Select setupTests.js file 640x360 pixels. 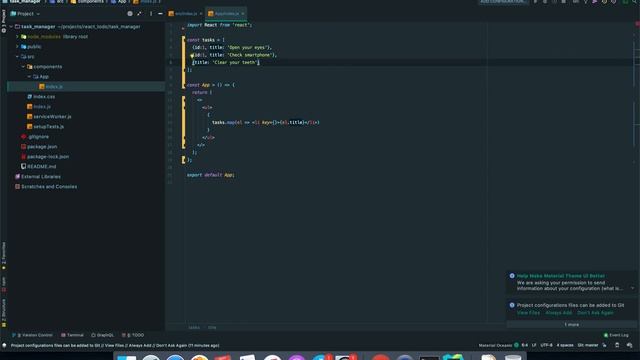point(45,127)
